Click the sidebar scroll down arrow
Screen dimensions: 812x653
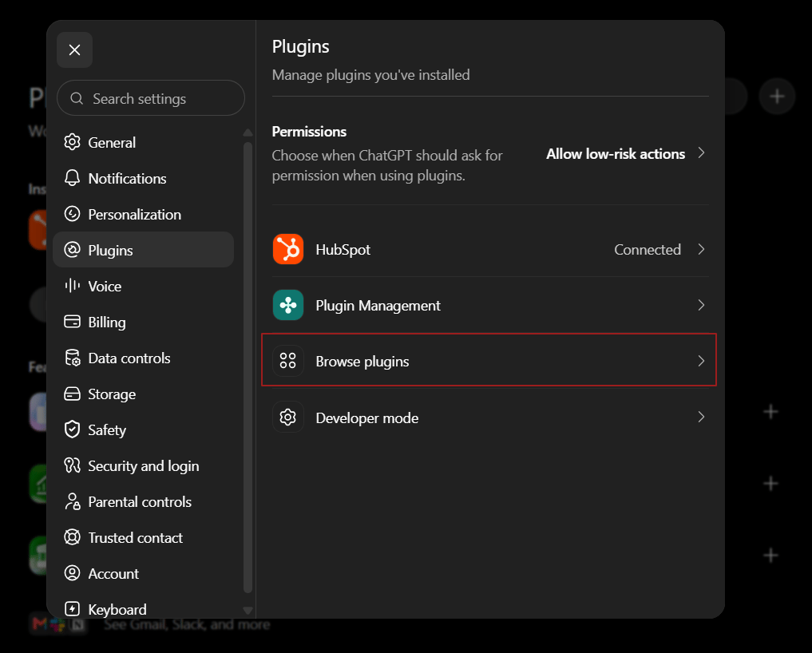point(248,611)
